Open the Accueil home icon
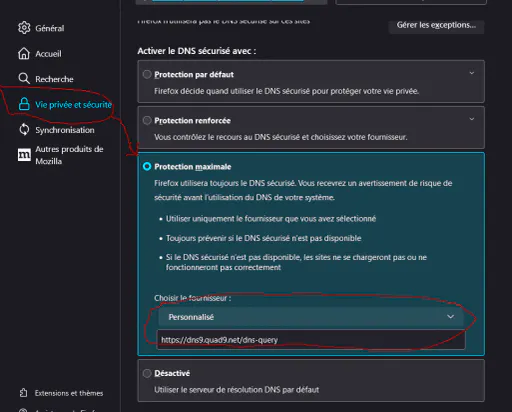 pos(24,53)
